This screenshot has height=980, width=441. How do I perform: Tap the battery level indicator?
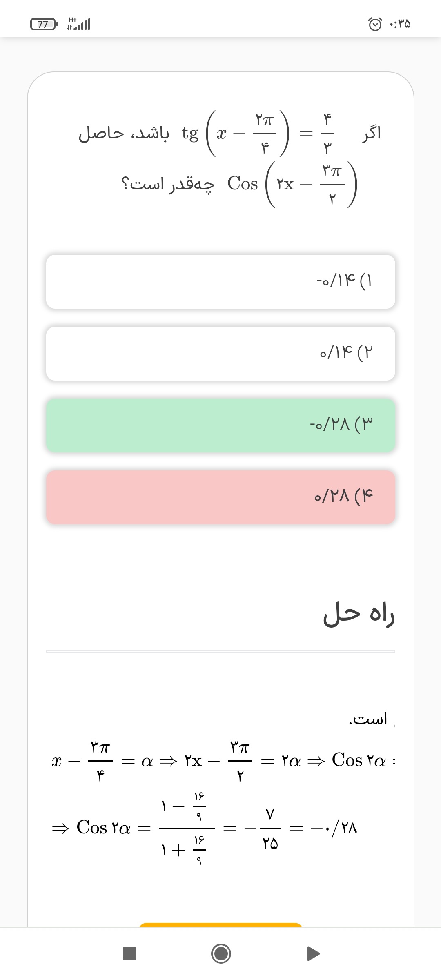[x=44, y=24]
